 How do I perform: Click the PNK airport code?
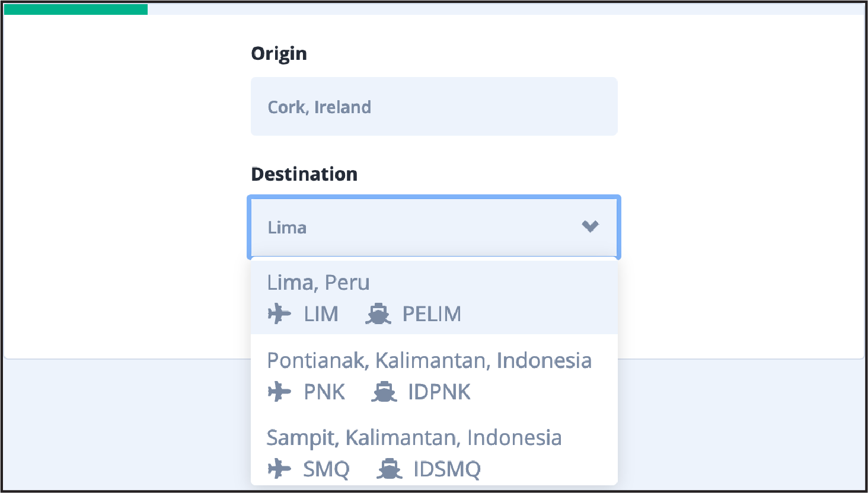click(x=324, y=392)
